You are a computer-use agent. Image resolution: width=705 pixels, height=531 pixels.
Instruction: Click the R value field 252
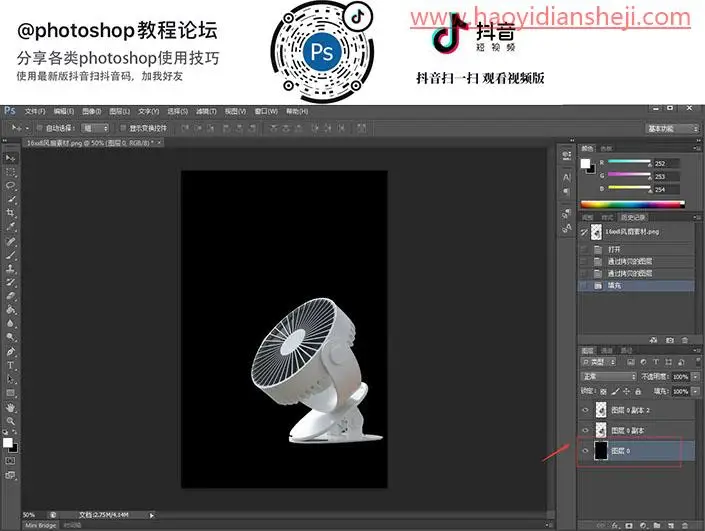(666, 163)
